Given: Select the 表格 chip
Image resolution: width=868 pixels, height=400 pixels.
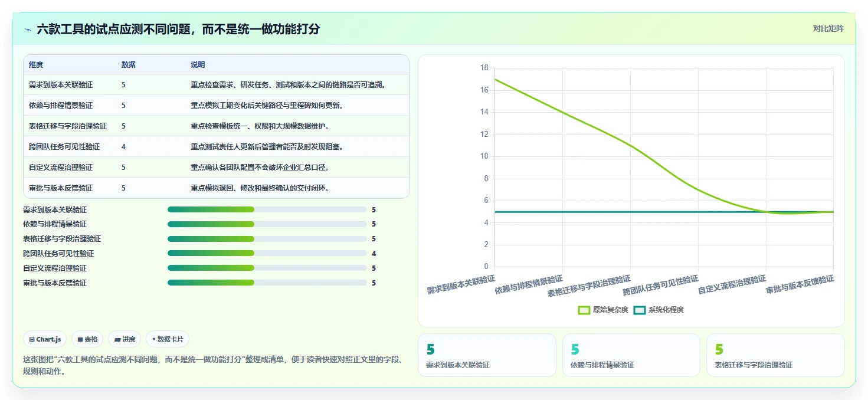Looking at the screenshot, I should pos(87,339).
